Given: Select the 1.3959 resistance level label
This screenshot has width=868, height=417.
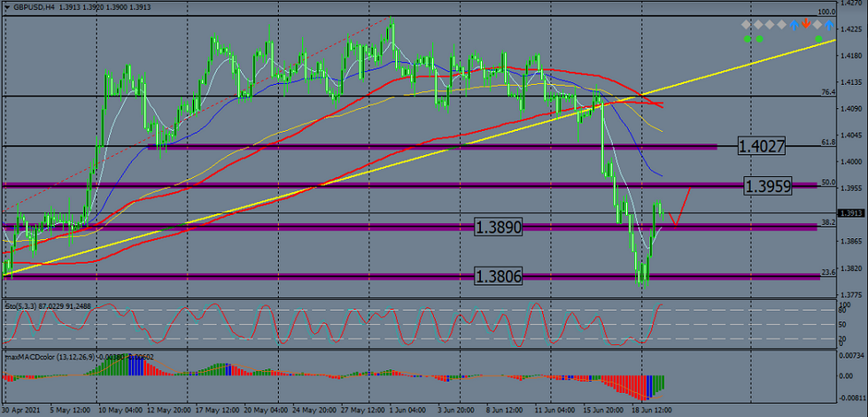Looking at the screenshot, I should (x=767, y=186).
